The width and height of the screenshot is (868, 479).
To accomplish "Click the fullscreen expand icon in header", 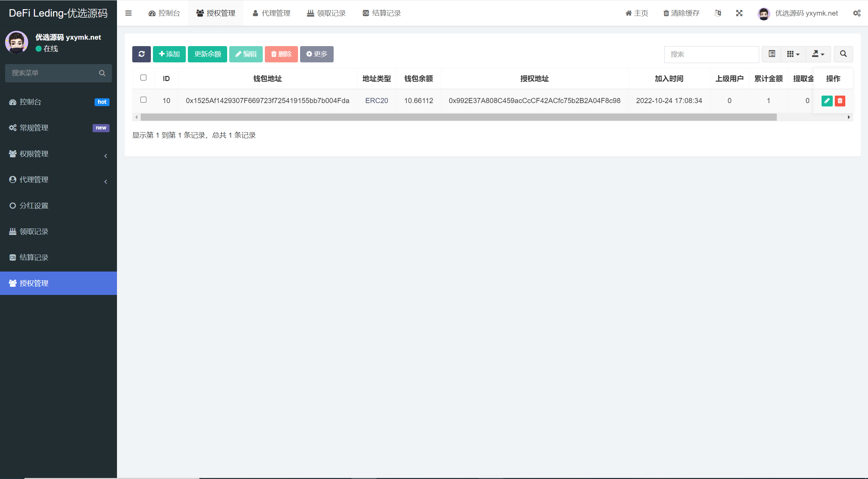I will (x=739, y=13).
